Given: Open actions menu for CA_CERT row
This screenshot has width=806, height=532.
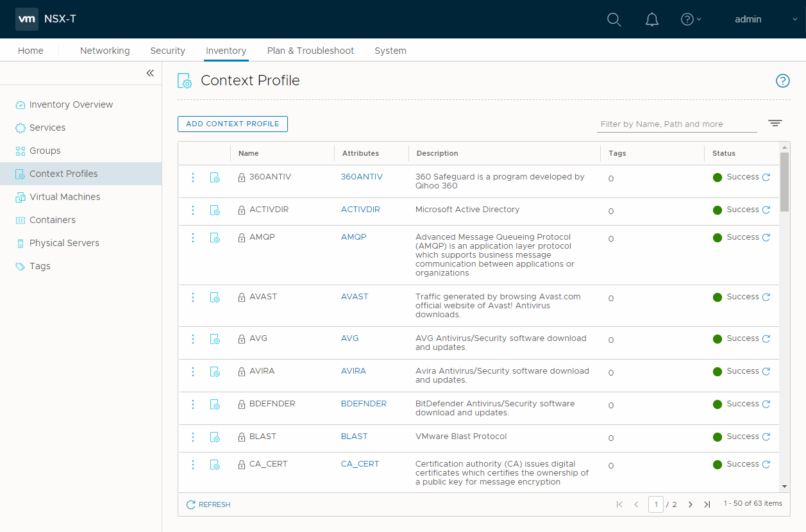Looking at the screenshot, I should click(x=193, y=464).
